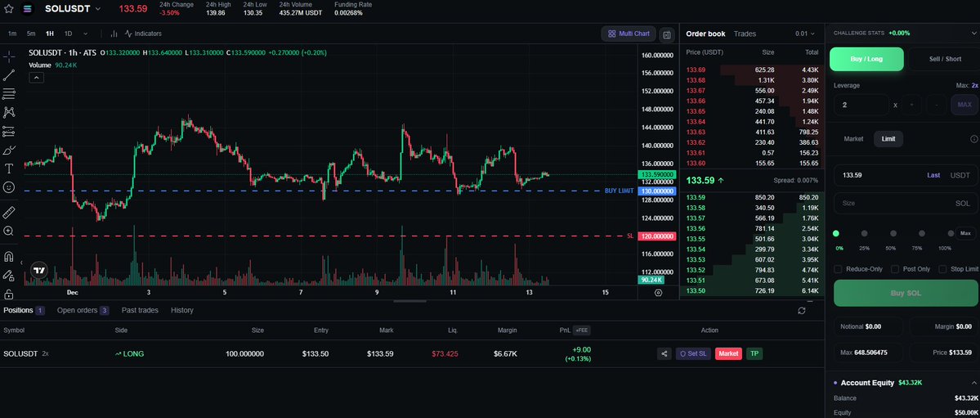Add SOLUSDT to favorites with the star icon
The image size is (980, 418).
[x=9, y=9]
